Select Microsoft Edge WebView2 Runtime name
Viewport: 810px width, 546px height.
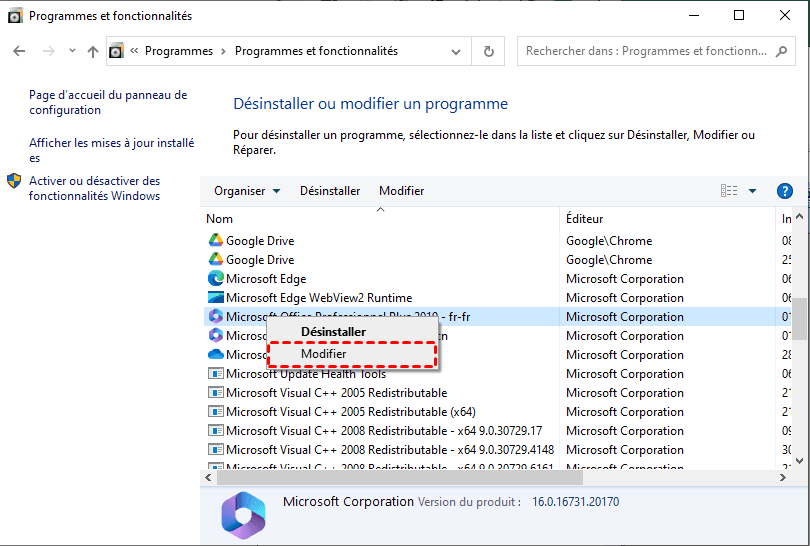coord(319,298)
